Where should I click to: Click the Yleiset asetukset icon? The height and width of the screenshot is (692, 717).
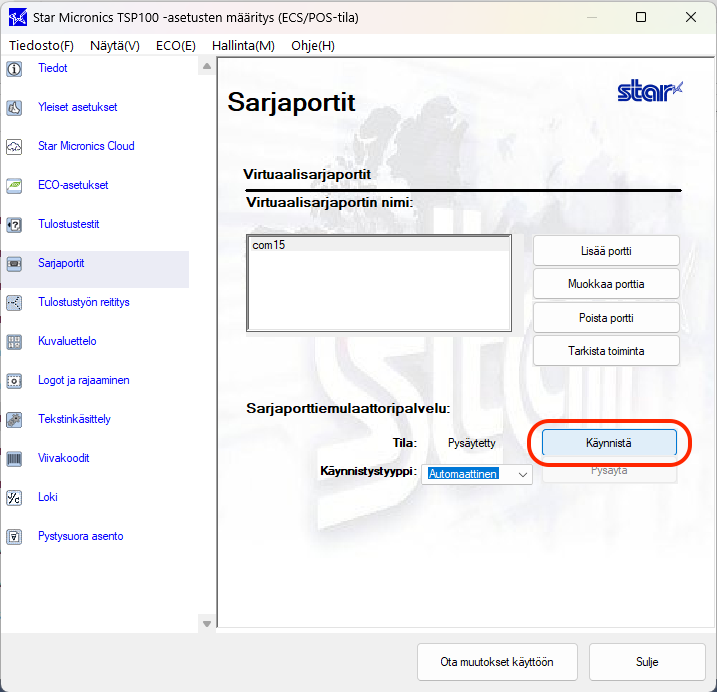14,108
